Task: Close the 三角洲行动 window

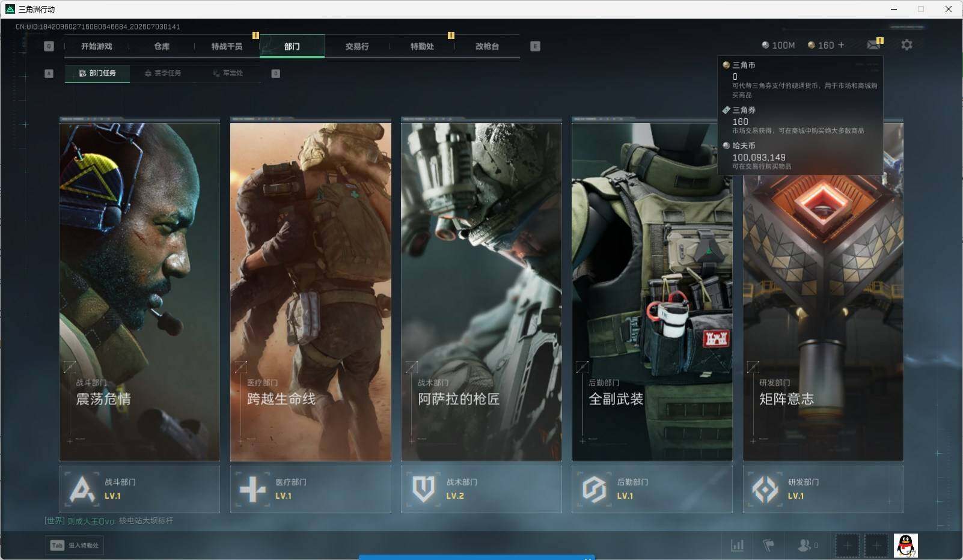Action: coord(949,9)
